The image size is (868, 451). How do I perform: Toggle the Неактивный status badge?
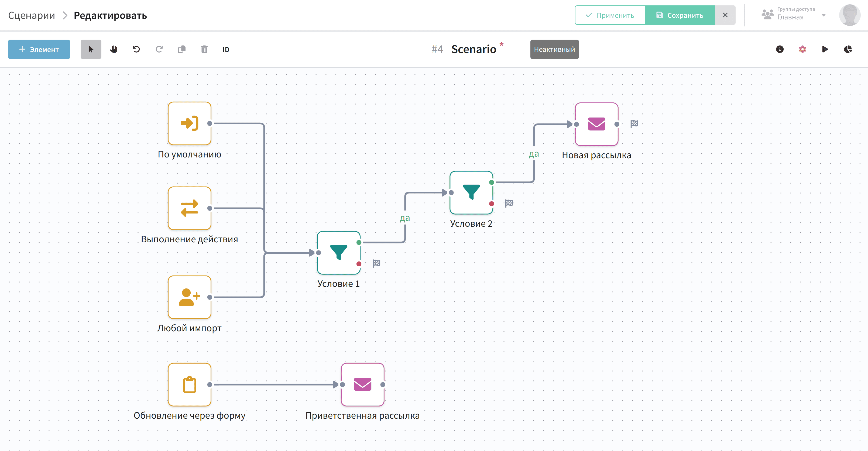[554, 49]
